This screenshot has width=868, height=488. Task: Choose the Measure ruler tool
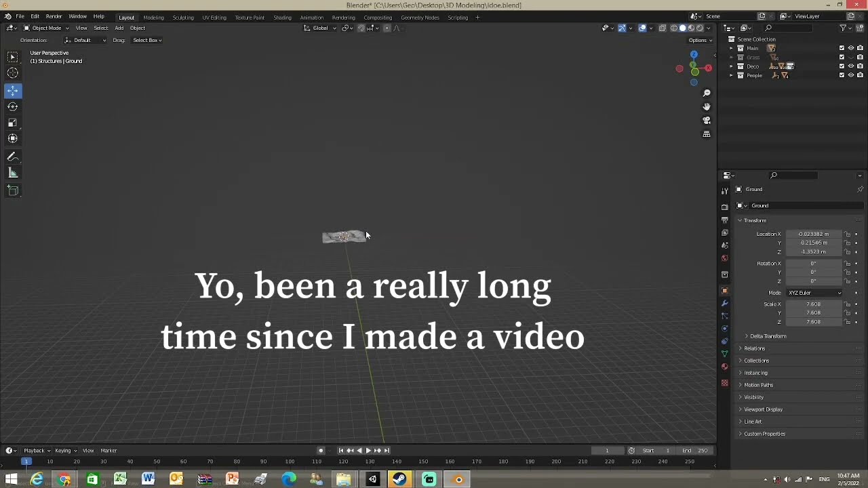13,173
